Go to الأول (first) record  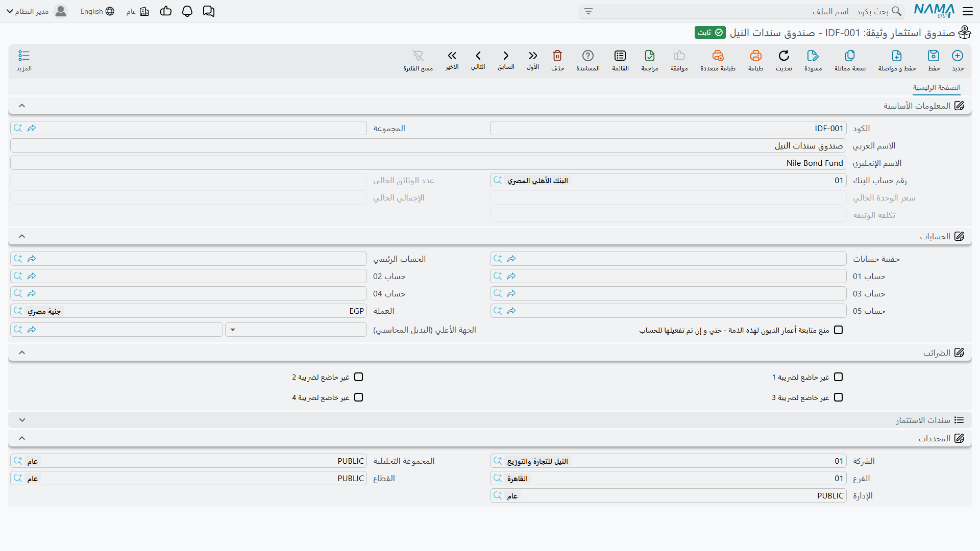tap(533, 56)
